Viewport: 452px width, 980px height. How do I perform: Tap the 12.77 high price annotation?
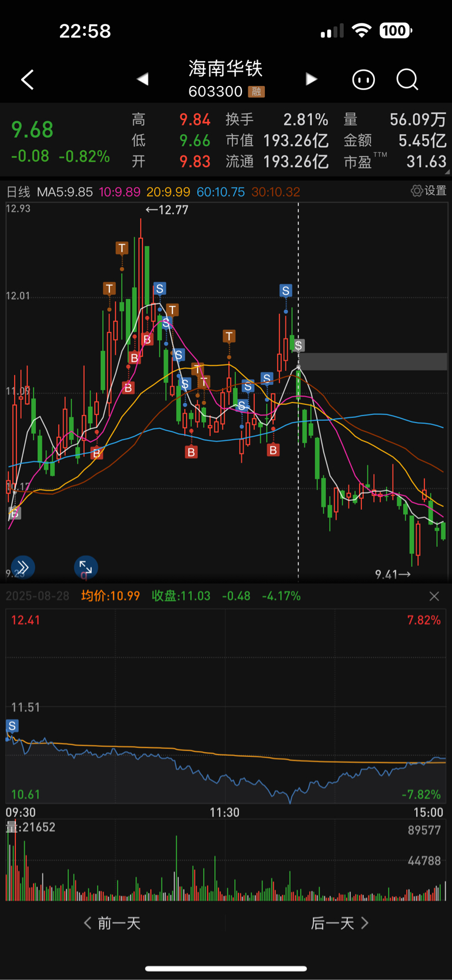167,210
